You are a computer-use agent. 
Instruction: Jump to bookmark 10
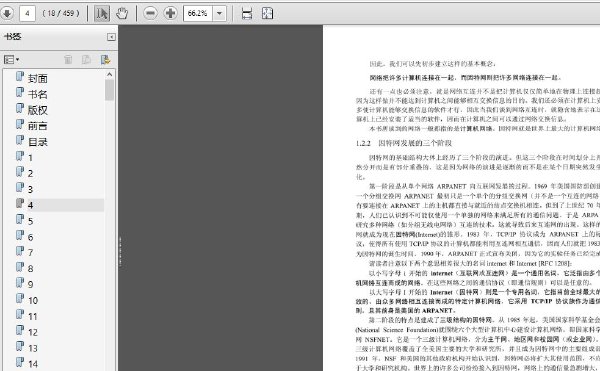(33, 301)
